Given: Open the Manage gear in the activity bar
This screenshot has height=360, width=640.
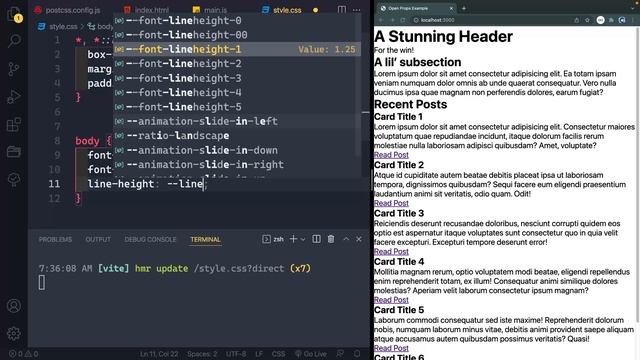Looking at the screenshot, I should 14,333.
